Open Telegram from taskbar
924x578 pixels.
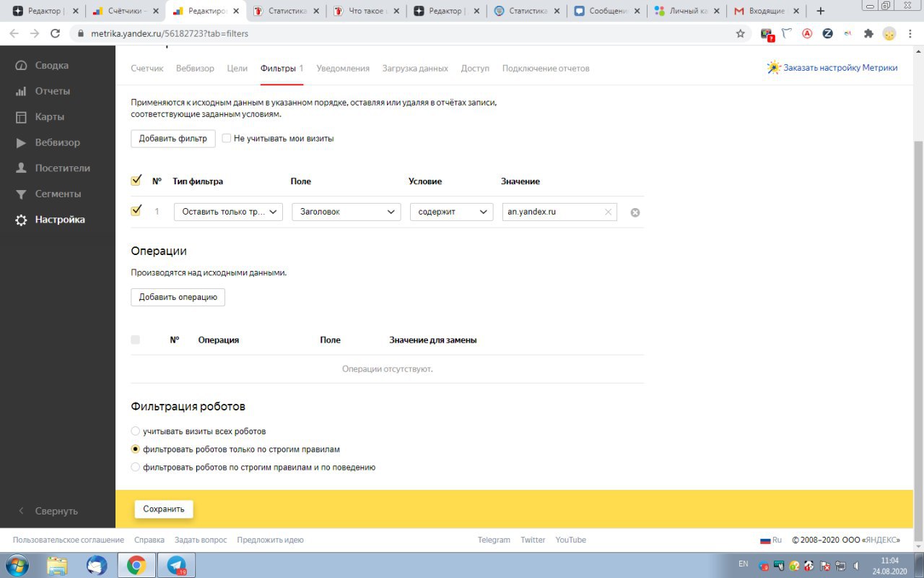[x=176, y=565]
